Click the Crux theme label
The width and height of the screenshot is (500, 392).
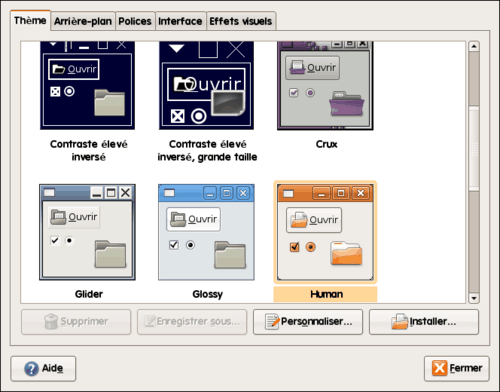[326, 144]
